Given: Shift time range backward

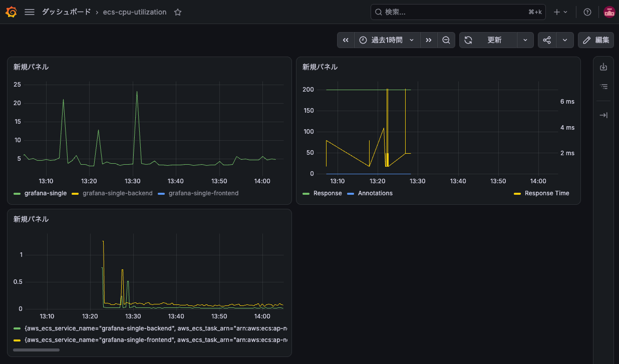Looking at the screenshot, I should 346,40.
